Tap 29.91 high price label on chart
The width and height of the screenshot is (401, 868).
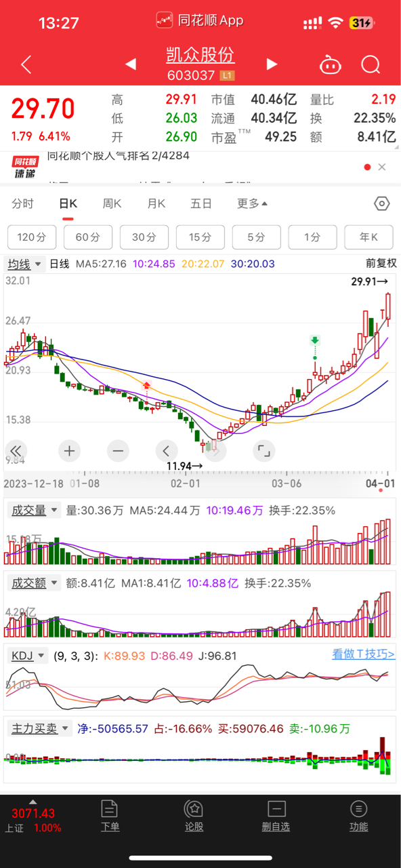tap(369, 281)
